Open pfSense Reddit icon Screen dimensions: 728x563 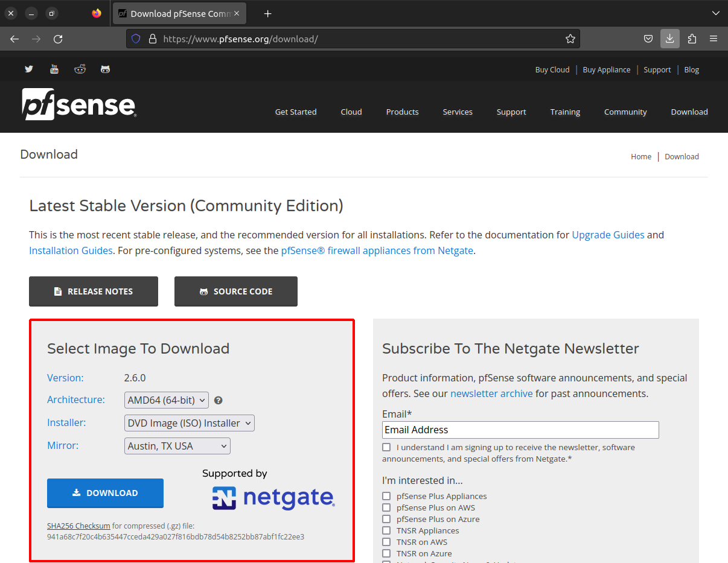[x=80, y=69]
